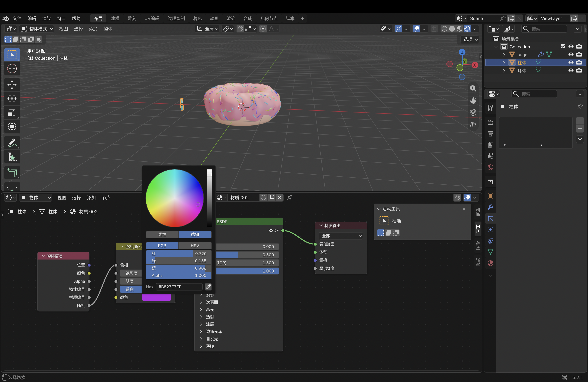Select the Move tool

coord(12,85)
